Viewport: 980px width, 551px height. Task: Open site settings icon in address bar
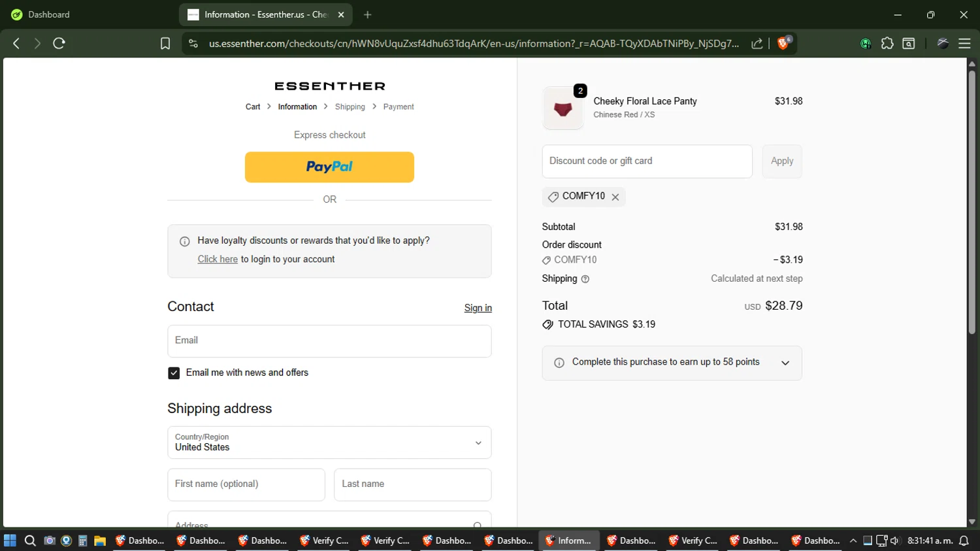(x=193, y=43)
